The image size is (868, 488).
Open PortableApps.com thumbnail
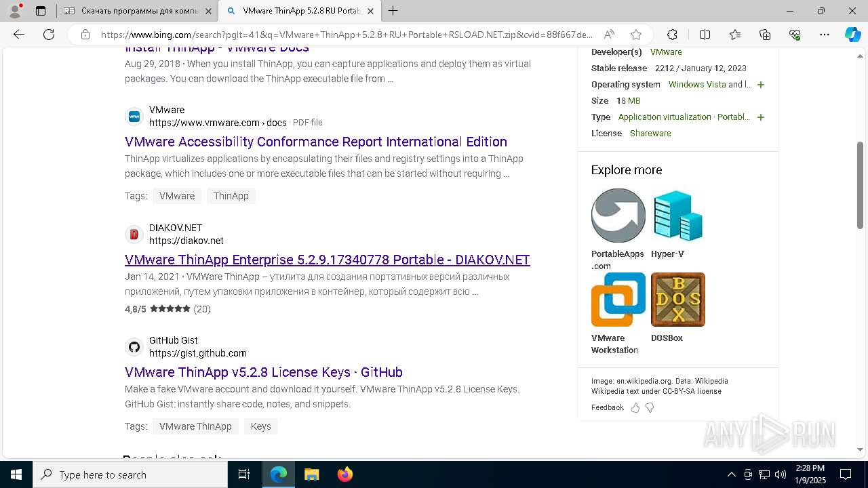pos(618,216)
